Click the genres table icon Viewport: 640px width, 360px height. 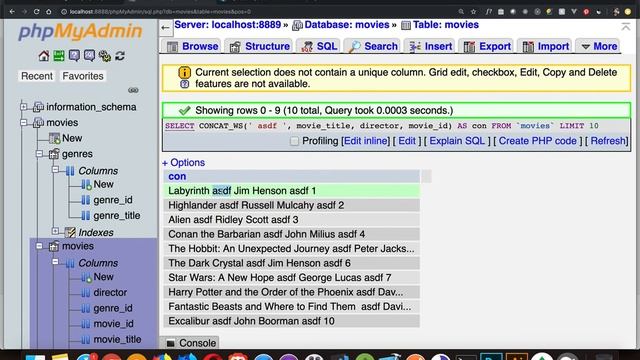click(x=54, y=154)
